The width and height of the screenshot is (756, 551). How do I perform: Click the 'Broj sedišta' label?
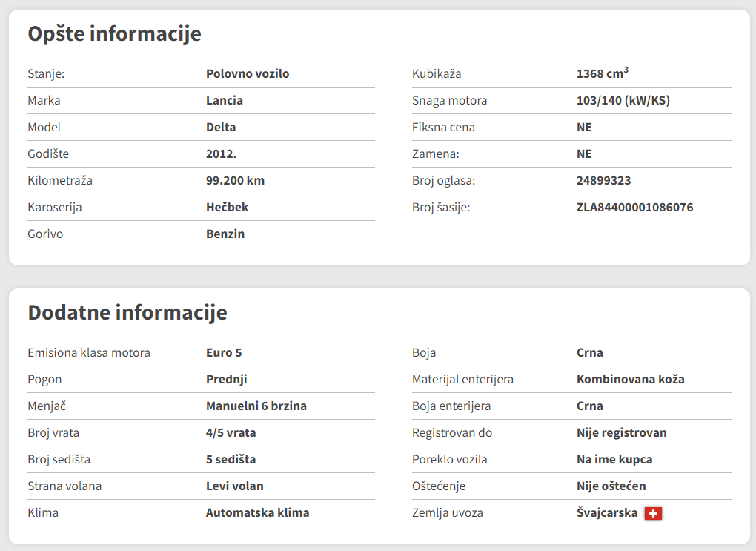pos(59,459)
